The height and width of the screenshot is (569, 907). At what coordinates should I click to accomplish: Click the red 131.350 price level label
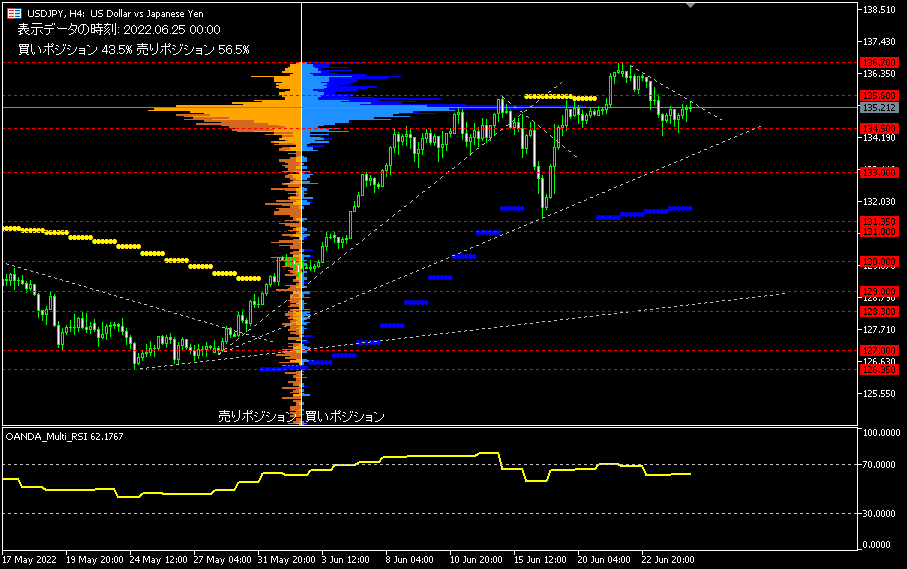879,221
